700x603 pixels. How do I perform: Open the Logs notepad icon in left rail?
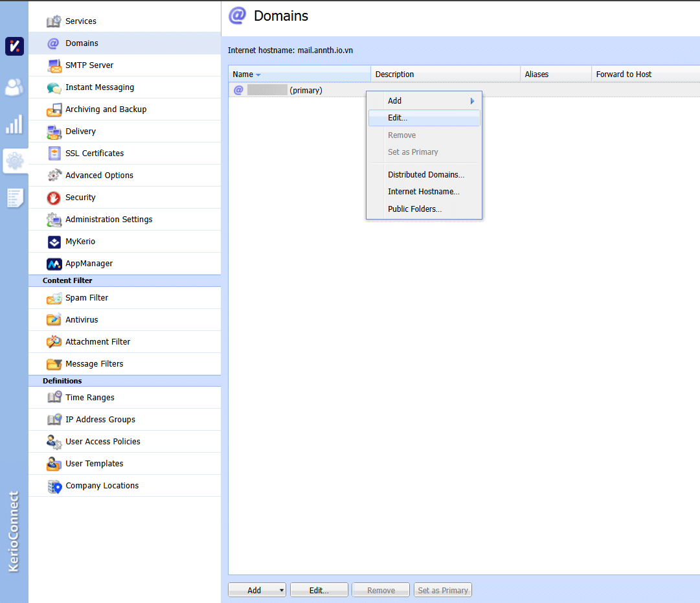[x=14, y=198]
